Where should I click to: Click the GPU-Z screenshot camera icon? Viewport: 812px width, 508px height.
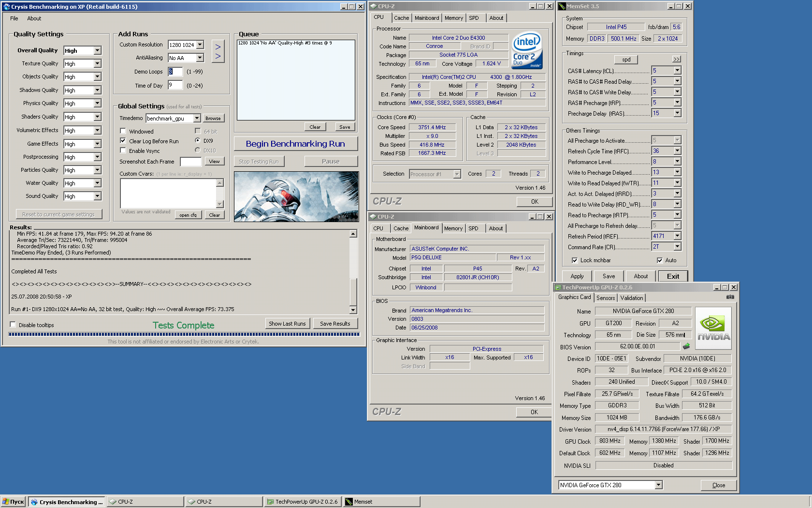point(730,297)
